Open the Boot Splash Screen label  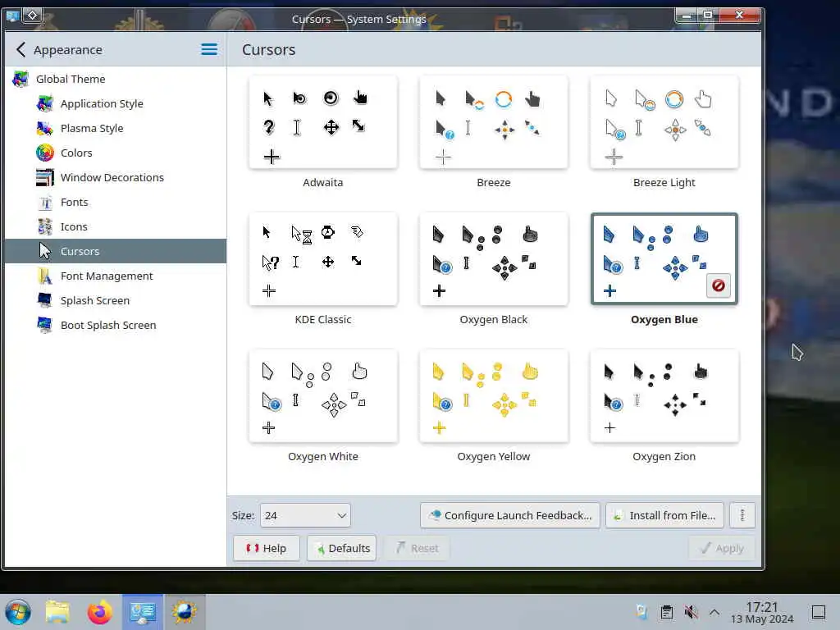coord(108,325)
